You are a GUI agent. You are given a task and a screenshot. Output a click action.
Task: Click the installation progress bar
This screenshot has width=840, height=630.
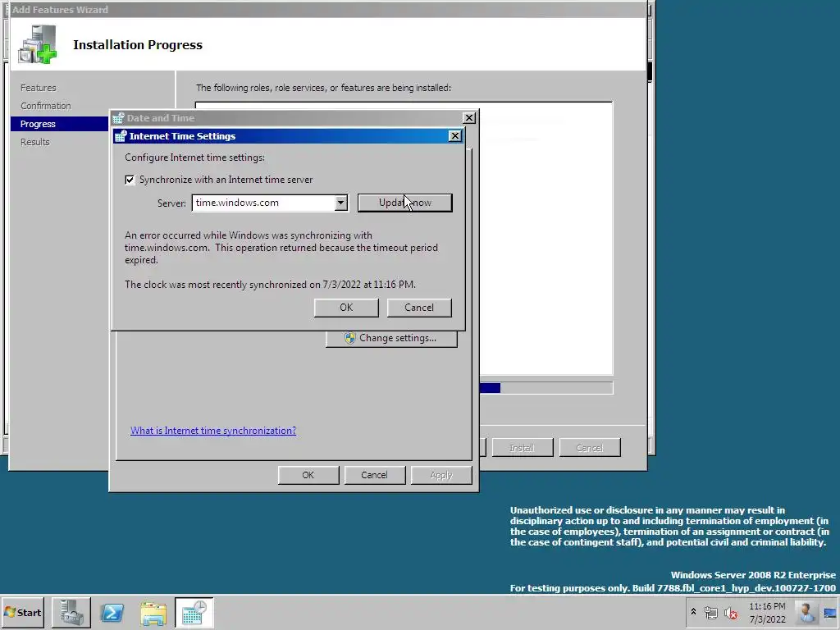(x=546, y=388)
